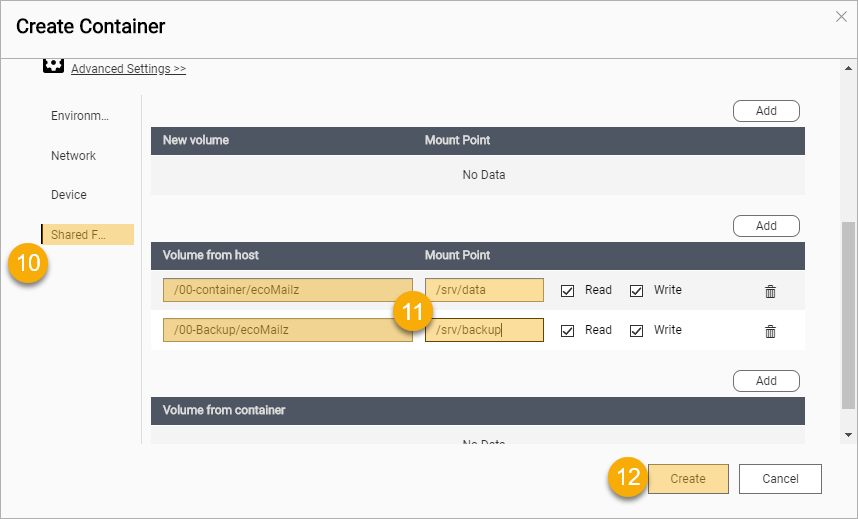This screenshot has width=858, height=519.
Task: Delete the /00-Backup/ecoMailz volume row
Action: (x=770, y=331)
